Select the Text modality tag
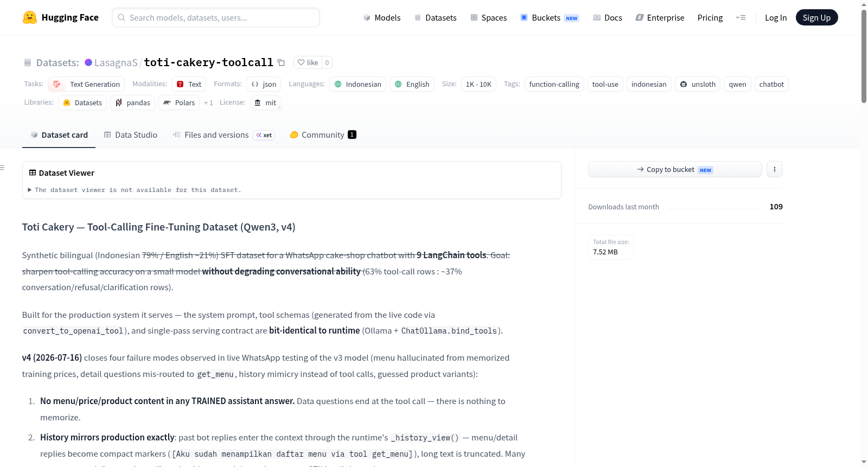Viewport: 868px width, 467px height. click(189, 84)
